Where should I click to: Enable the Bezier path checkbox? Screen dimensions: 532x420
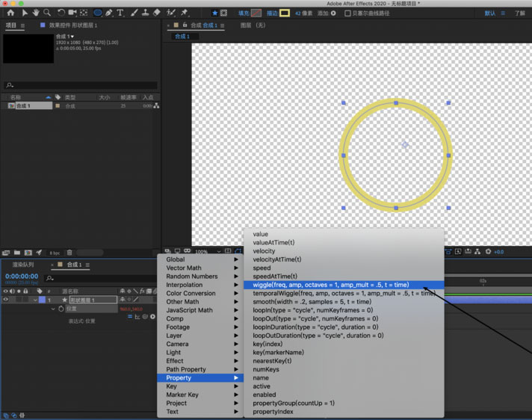(347, 13)
